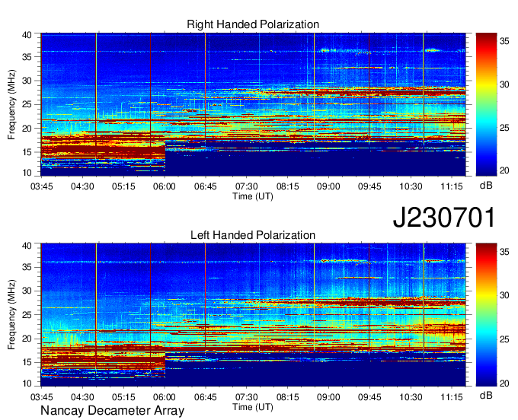Click the 40 MHz tick on left-handed plot
Viewport: 518px width, 420px height.
27,246
